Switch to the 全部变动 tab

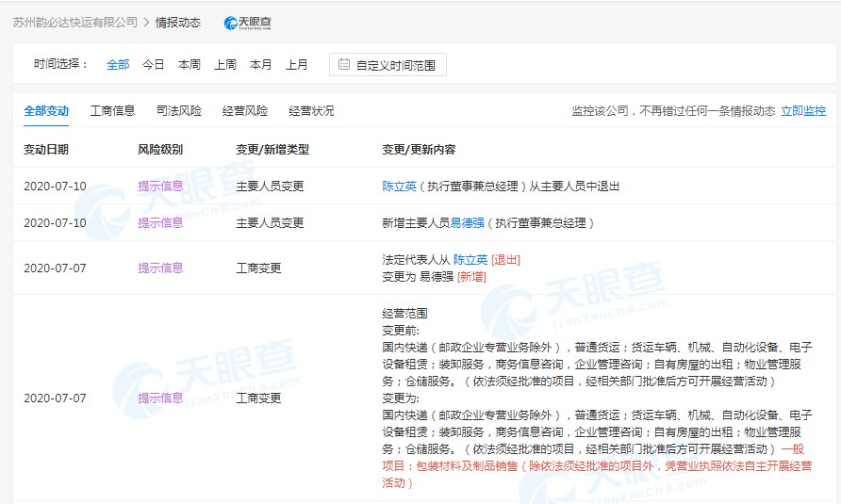click(x=46, y=111)
